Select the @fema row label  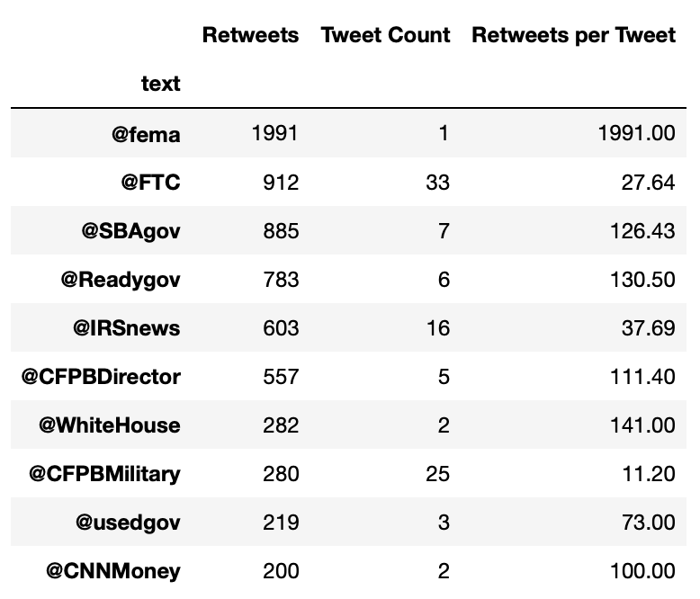[x=146, y=134]
